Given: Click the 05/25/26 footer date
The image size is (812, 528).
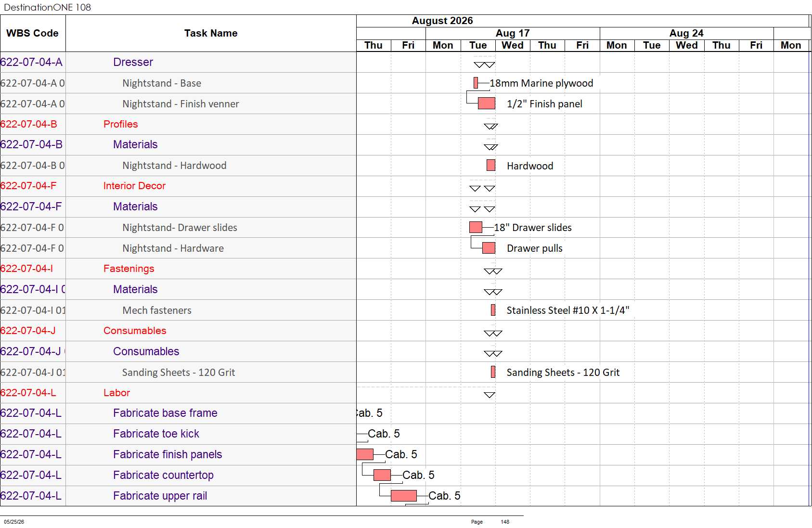Looking at the screenshot, I should point(14,522).
